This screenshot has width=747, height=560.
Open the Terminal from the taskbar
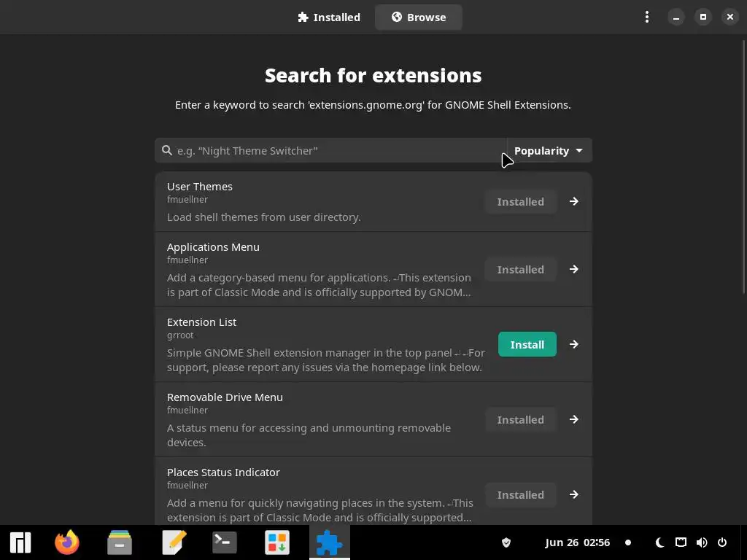(x=225, y=542)
